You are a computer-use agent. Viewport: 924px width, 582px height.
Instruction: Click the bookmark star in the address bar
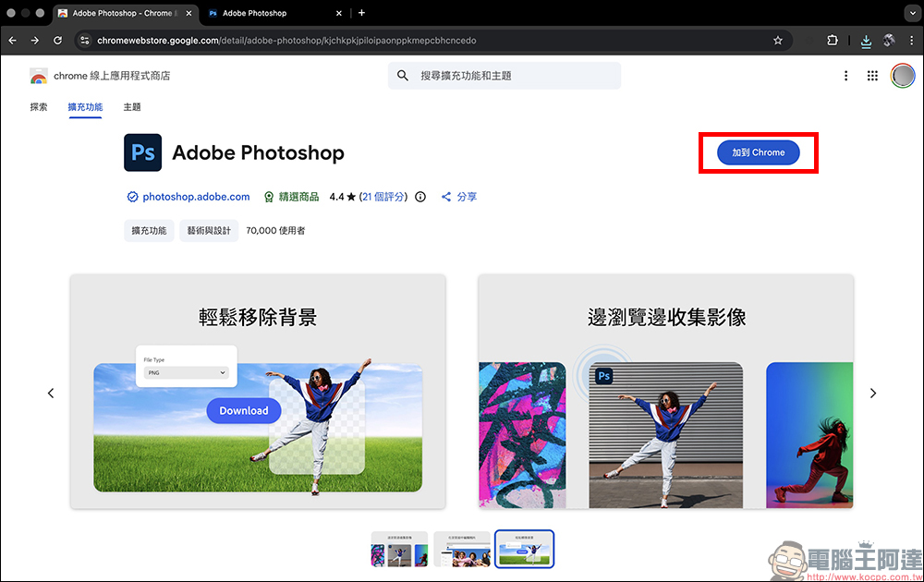(777, 41)
